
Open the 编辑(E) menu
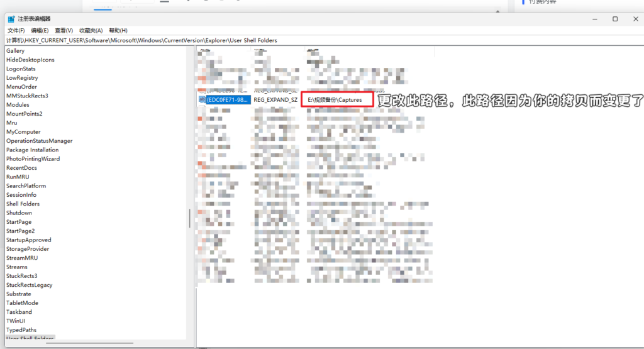click(x=40, y=30)
